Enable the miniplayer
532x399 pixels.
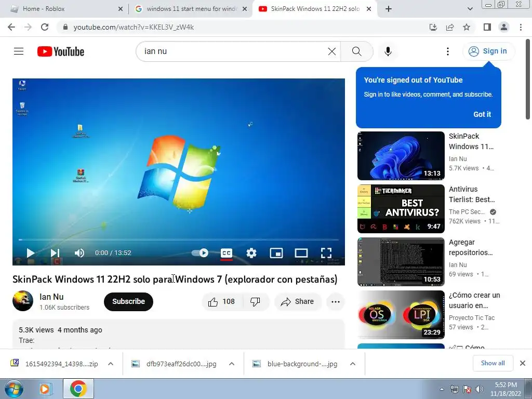(276, 253)
